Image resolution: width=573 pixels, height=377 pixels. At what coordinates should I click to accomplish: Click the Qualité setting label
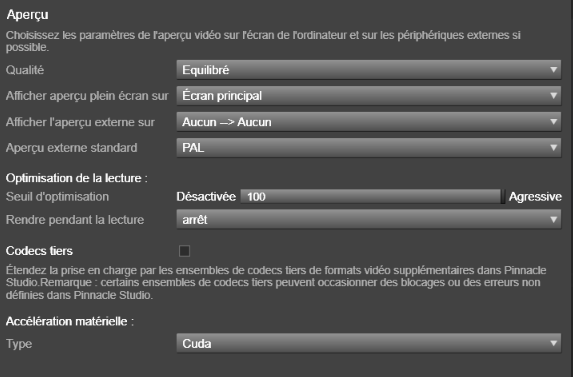25,70
